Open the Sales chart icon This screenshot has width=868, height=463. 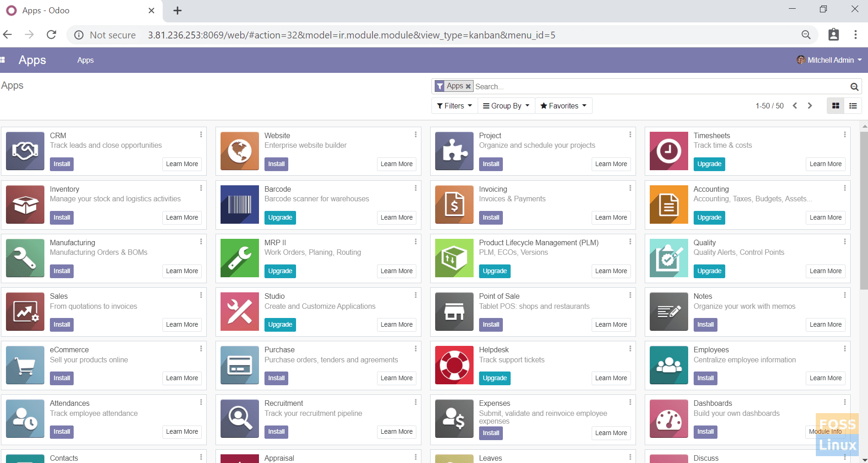[25, 312]
